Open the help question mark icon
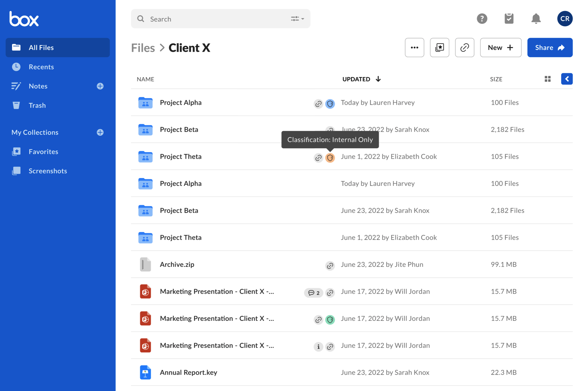This screenshot has width=588, height=391. tap(482, 19)
